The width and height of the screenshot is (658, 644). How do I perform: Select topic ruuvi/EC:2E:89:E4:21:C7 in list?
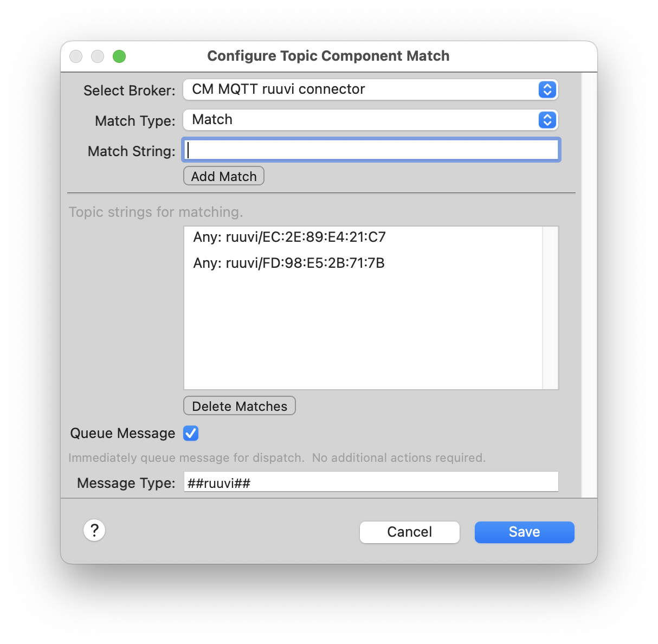point(363,237)
